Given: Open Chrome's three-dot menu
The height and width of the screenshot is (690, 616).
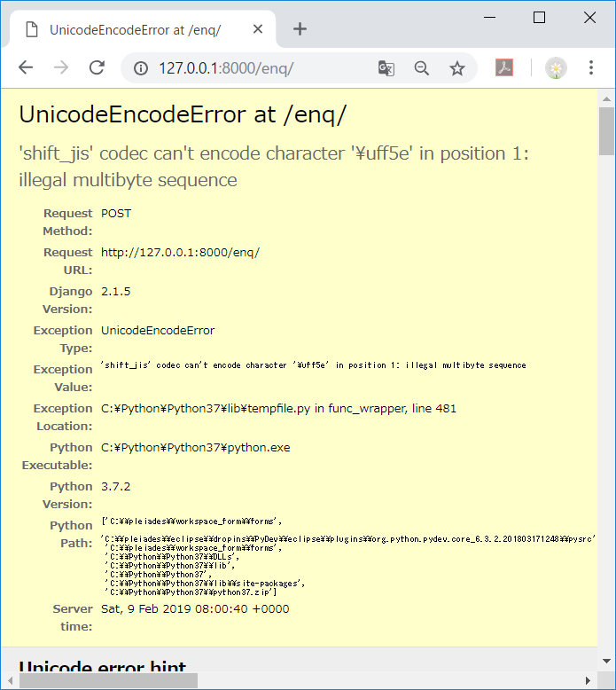Looking at the screenshot, I should [591, 67].
